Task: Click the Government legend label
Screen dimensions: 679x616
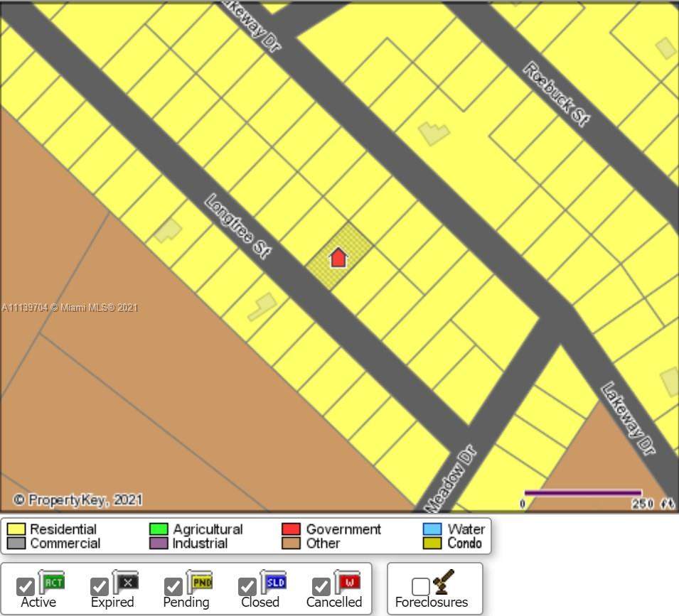Action: click(x=343, y=529)
